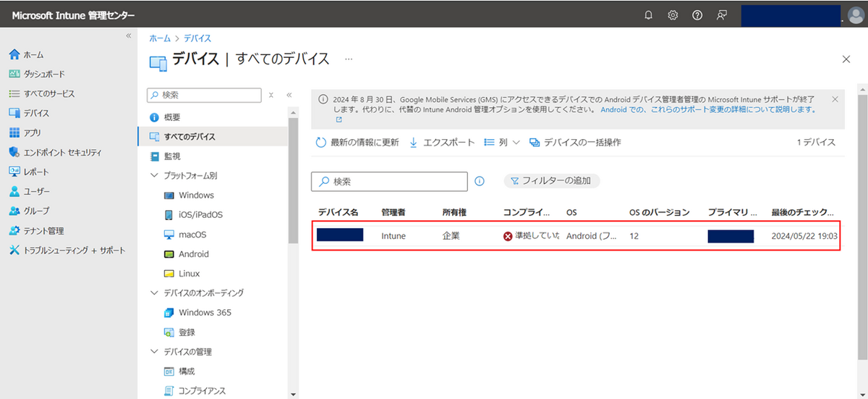Open the account avatar menu
This screenshot has height=399, width=868.
(x=854, y=15)
